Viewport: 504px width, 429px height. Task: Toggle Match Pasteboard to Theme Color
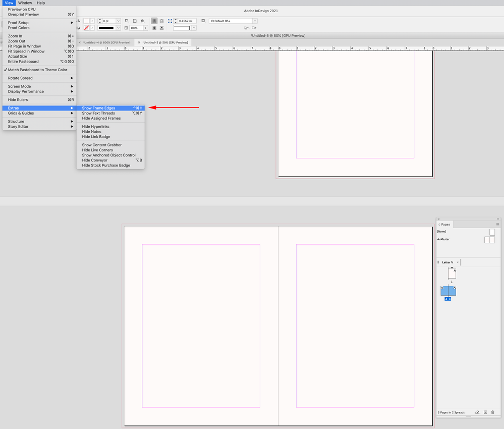click(37, 70)
